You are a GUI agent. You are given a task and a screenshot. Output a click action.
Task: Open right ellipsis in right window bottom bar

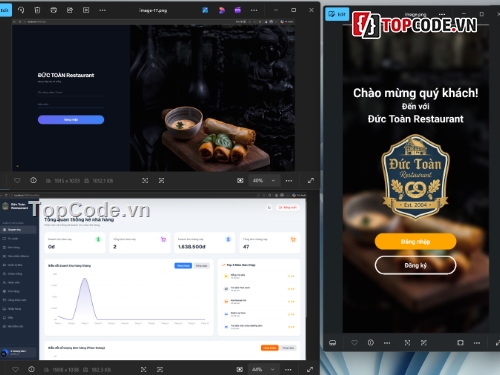tap(477, 343)
